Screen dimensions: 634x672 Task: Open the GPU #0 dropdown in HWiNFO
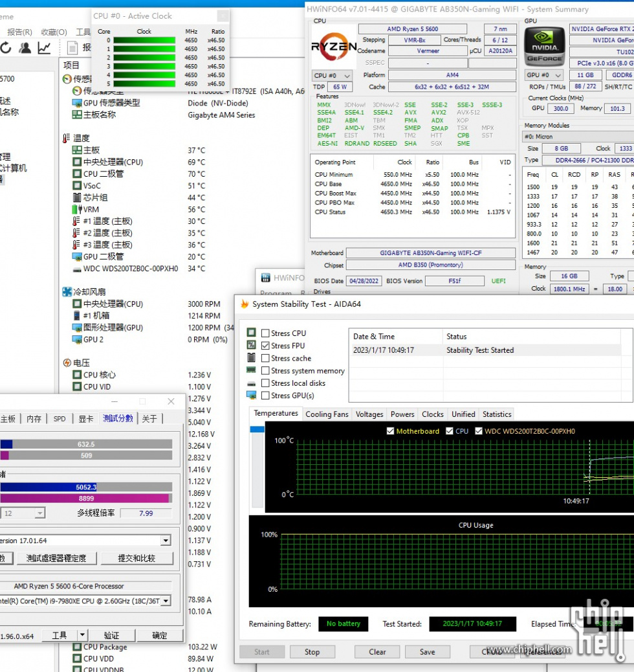544,75
